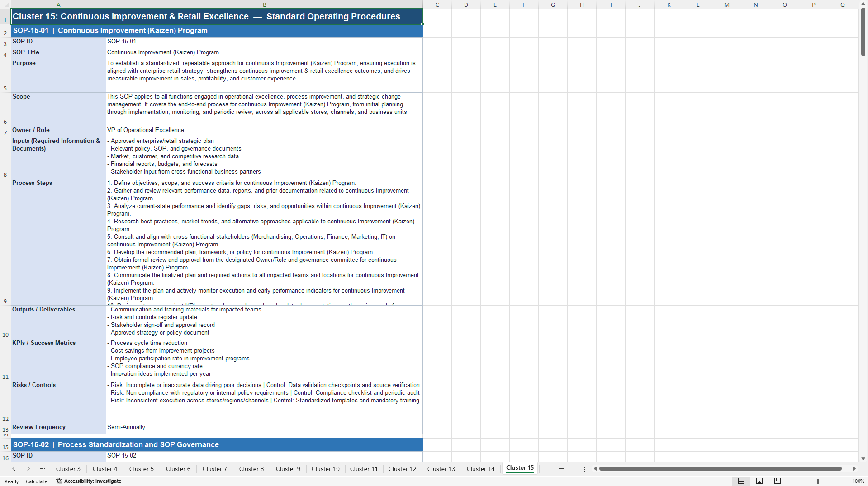Select the 'Review Frequency' label cell
Image resolution: width=868 pixels, height=486 pixels.
[58, 428]
